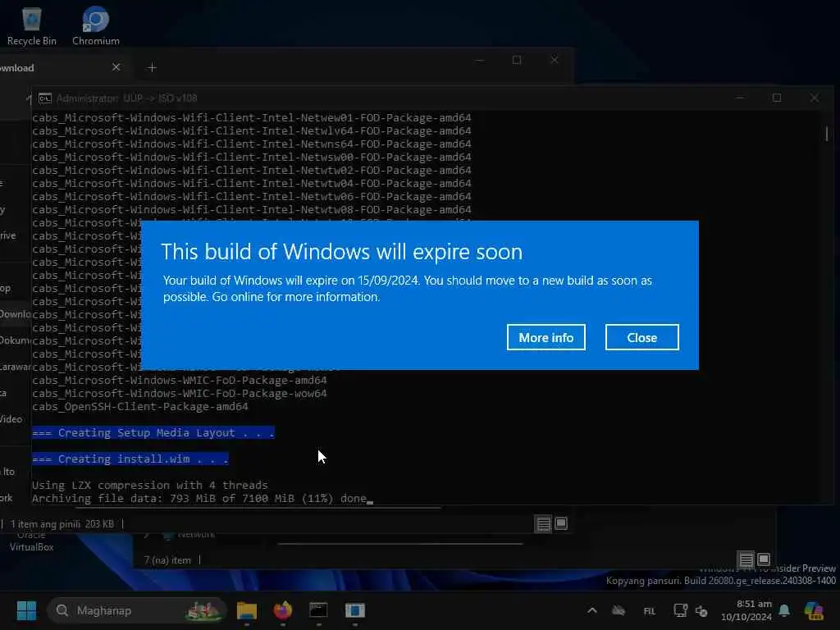Image resolution: width=840 pixels, height=630 pixels.
Task: Click the system tray sync/security icon
Action: [701, 610]
